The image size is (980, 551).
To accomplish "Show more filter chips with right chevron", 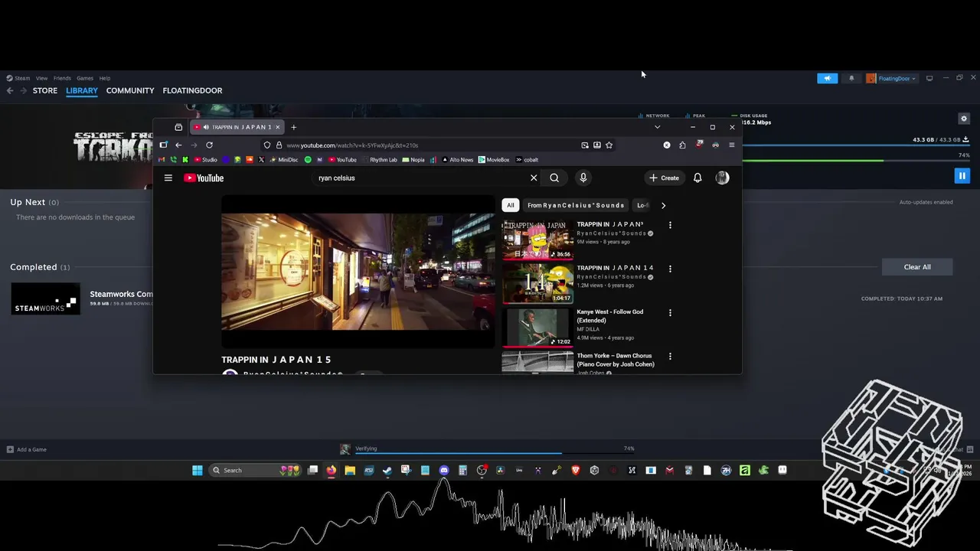I will (x=663, y=205).
